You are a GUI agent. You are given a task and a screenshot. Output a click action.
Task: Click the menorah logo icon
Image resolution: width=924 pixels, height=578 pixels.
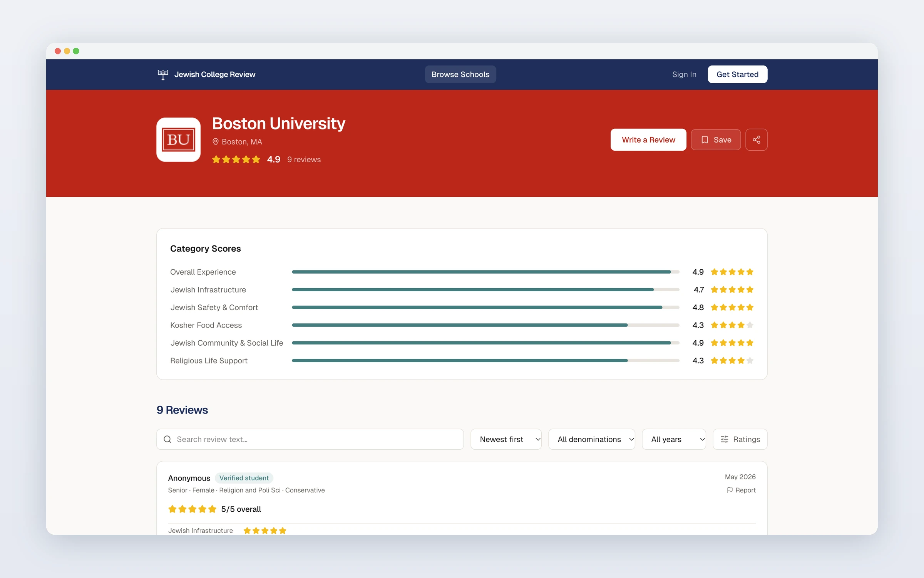click(163, 74)
